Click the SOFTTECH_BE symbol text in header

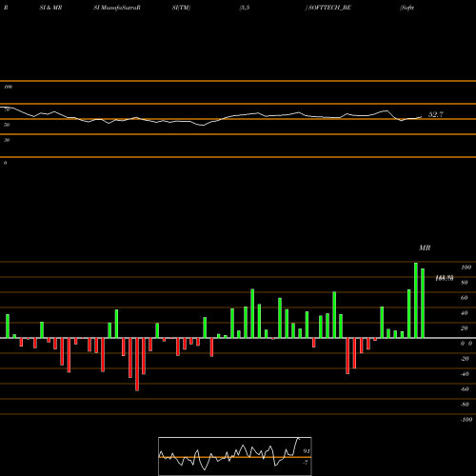click(329, 8)
